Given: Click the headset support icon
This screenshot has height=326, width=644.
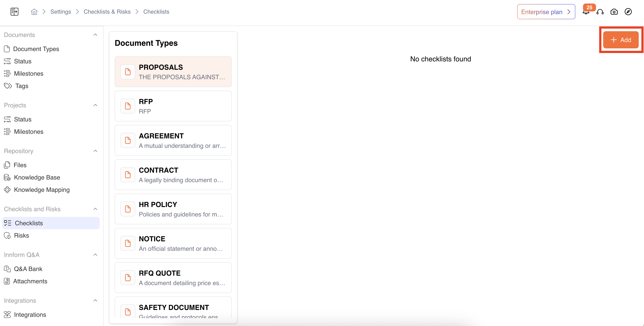Looking at the screenshot, I should (x=600, y=12).
